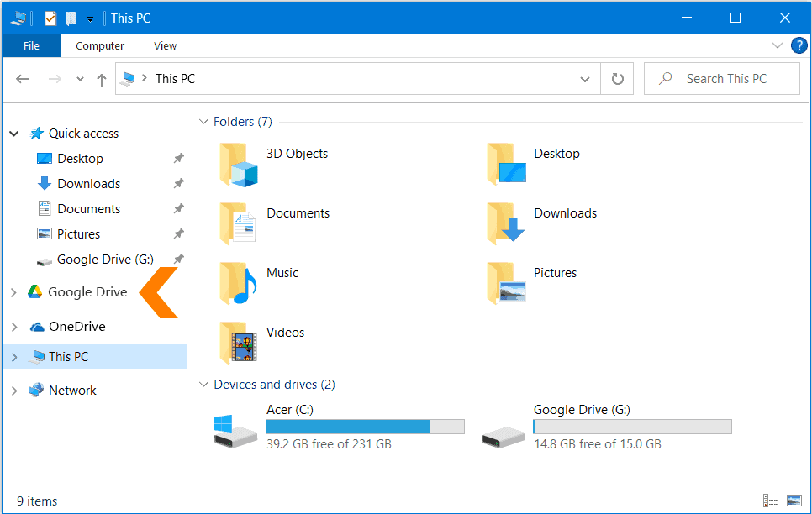Select Network in navigation pane

(x=72, y=391)
